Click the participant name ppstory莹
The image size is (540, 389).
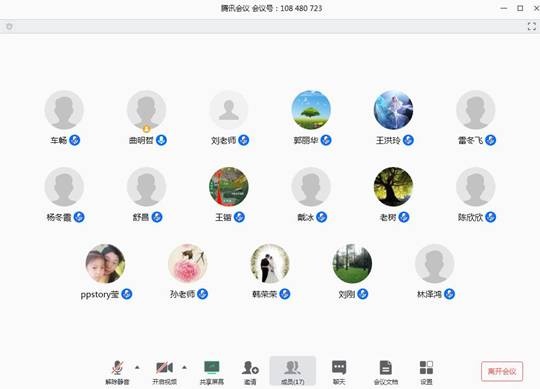point(100,294)
